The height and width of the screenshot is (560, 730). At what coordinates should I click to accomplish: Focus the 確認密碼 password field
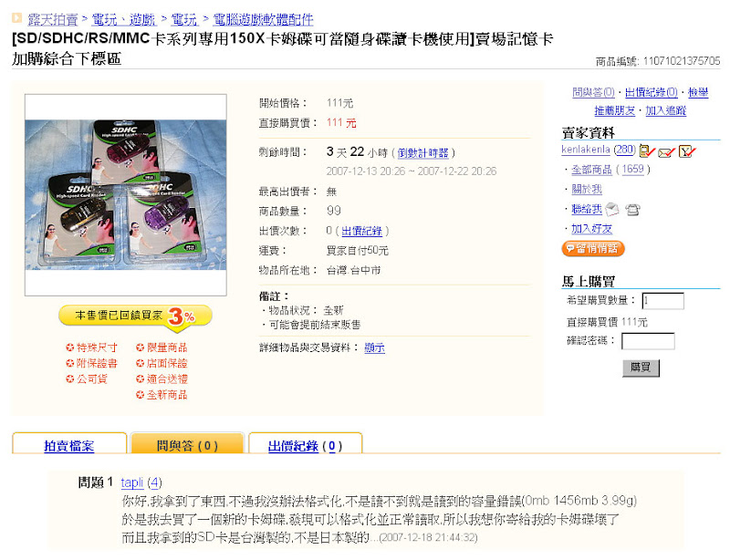[x=648, y=341]
